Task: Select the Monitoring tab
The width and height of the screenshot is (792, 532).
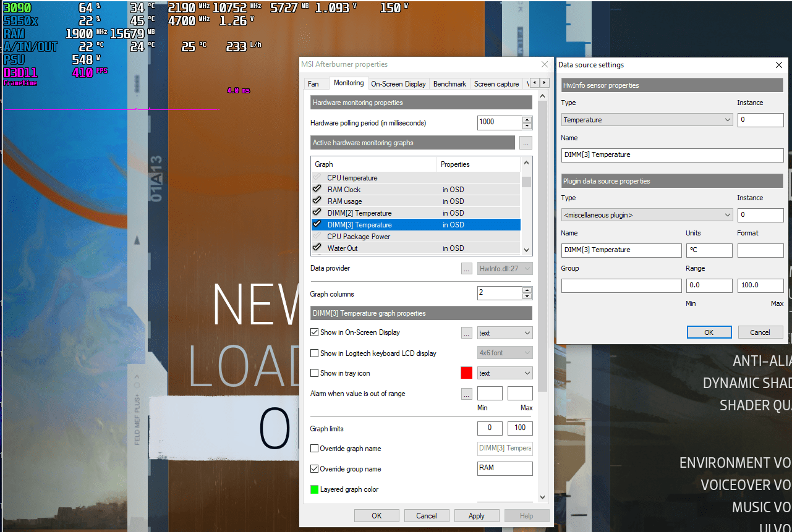Action: point(349,83)
